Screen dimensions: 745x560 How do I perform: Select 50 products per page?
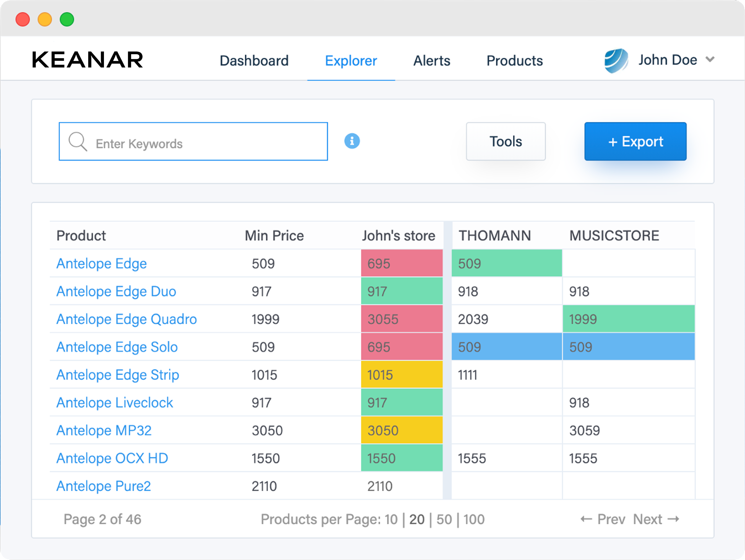[444, 519]
